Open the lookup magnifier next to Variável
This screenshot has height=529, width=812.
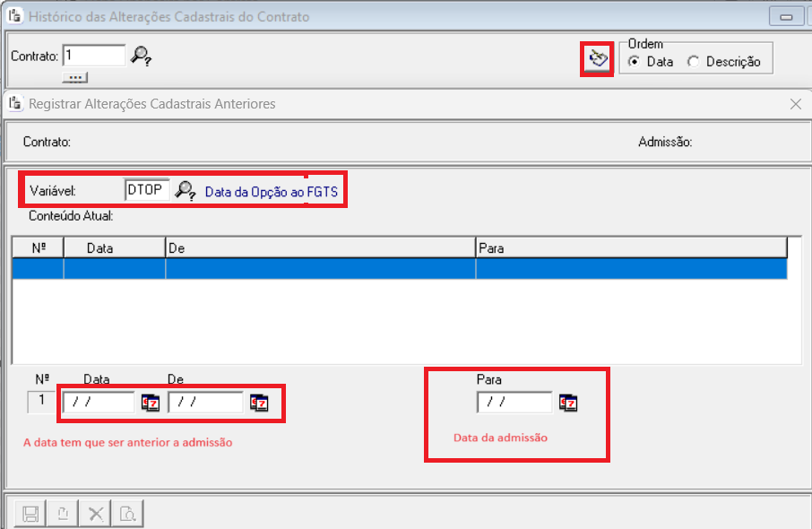click(x=186, y=190)
